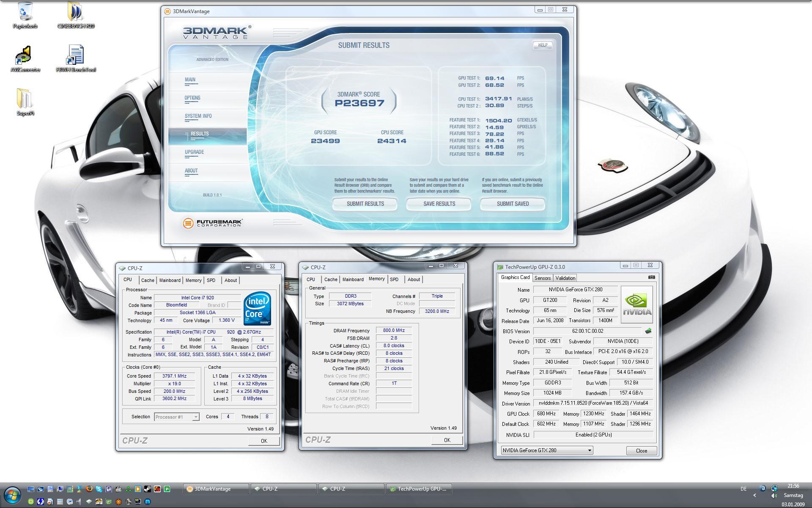Switch to TechPowerUp GPU-Z taskbar button

419,489
